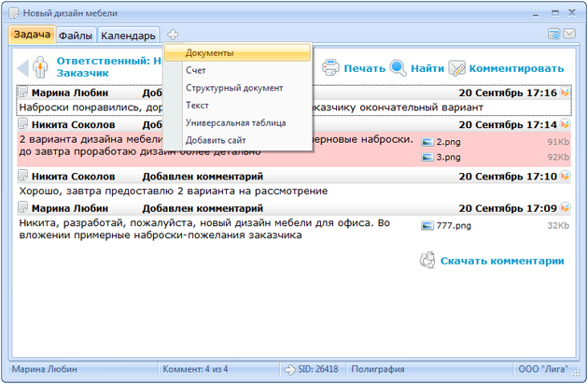Click Полиграфия in status bar
Image resolution: width=588 pixels, height=384 pixels.
tap(378, 370)
